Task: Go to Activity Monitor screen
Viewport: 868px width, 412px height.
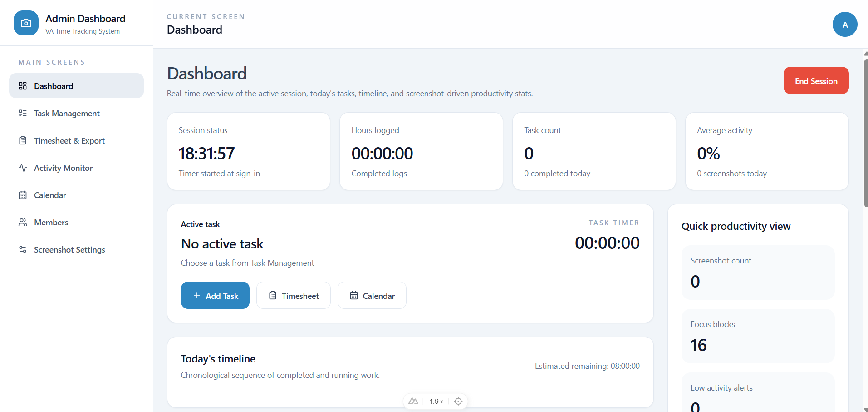Action: pyautogui.click(x=63, y=168)
